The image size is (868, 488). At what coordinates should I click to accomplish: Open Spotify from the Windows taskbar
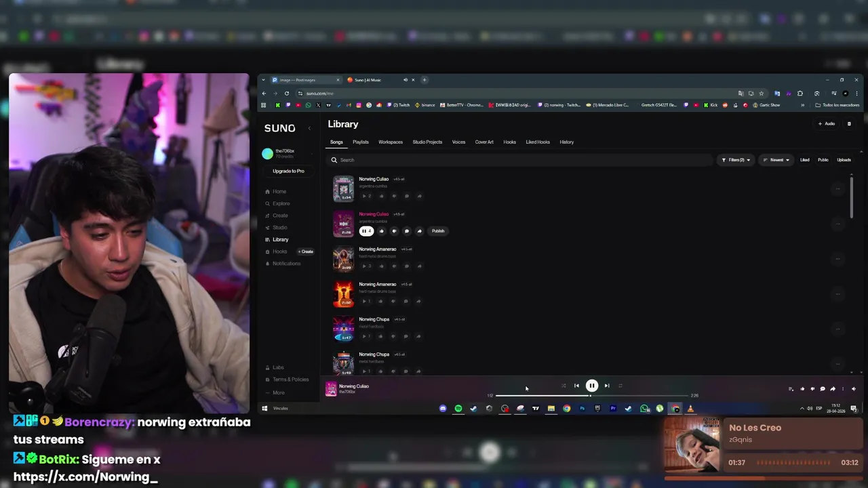pyautogui.click(x=458, y=409)
